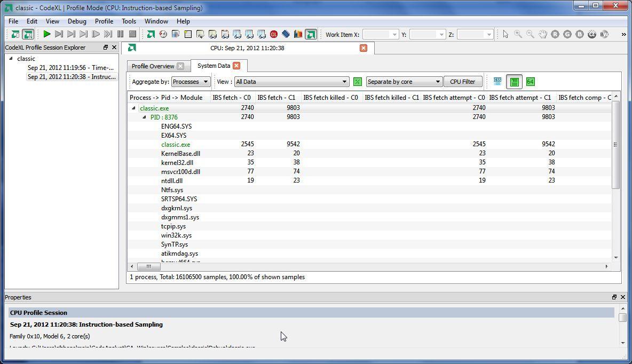
Task: Click the CSS call stack icon
Action: 498,82
